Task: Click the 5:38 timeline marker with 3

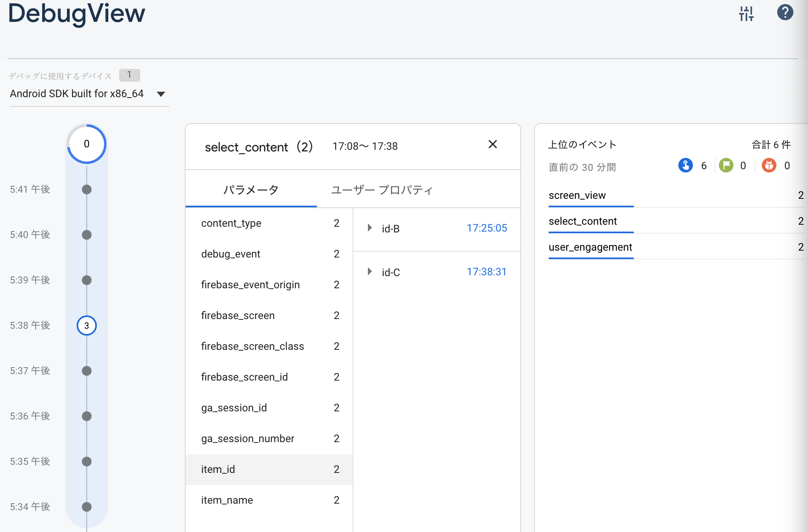Action: pyautogui.click(x=87, y=326)
